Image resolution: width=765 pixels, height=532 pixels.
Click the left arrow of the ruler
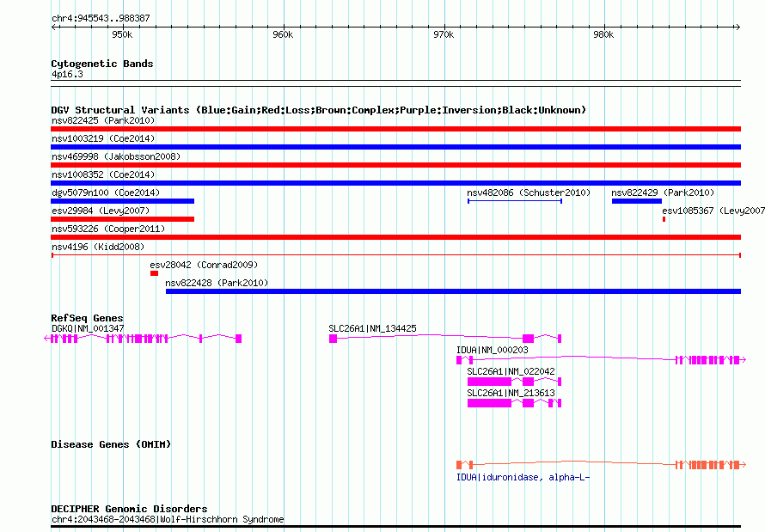click(54, 27)
